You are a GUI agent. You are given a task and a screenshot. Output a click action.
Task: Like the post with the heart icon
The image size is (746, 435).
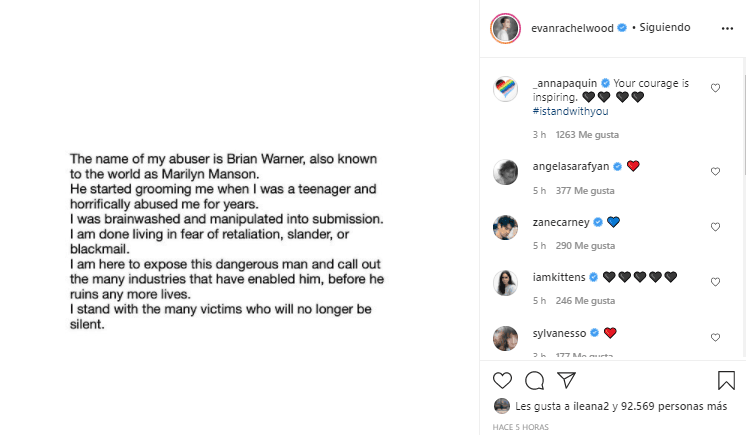click(503, 380)
